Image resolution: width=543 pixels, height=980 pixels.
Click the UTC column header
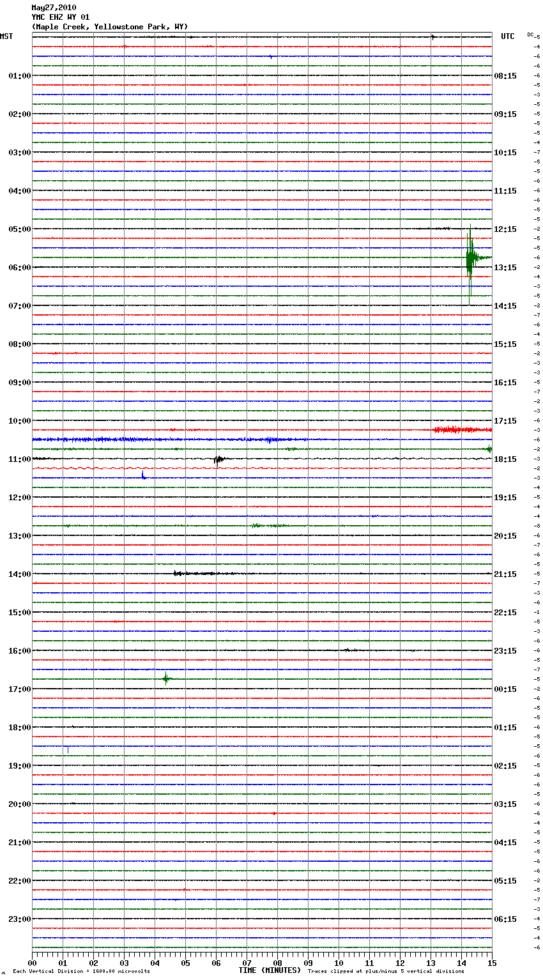[x=508, y=36]
